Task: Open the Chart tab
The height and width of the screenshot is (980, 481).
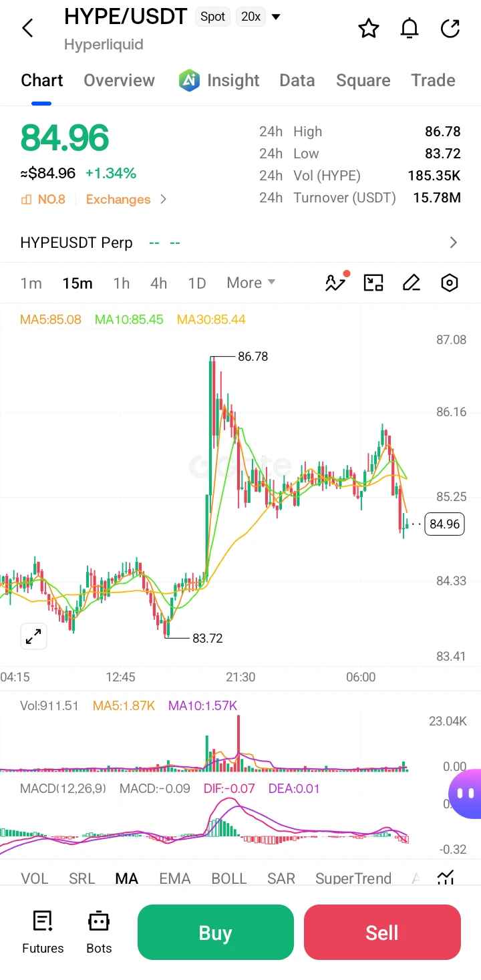Action: [x=42, y=80]
